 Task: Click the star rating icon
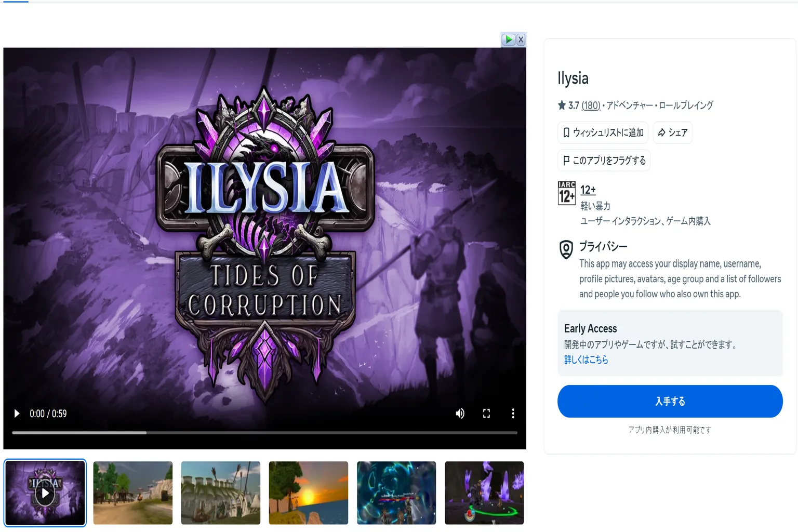(x=562, y=105)
